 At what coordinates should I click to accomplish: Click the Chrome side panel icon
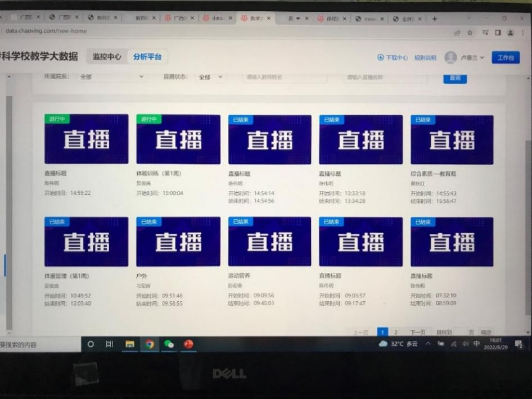point(498,33)
